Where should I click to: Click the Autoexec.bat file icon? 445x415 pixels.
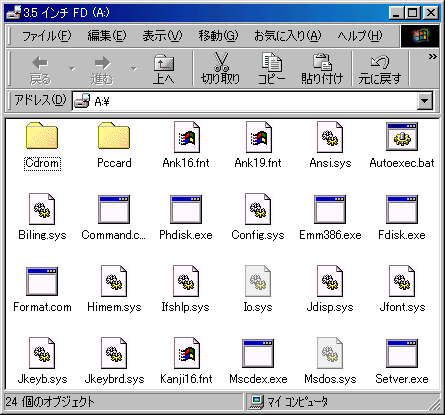(402, 137)
